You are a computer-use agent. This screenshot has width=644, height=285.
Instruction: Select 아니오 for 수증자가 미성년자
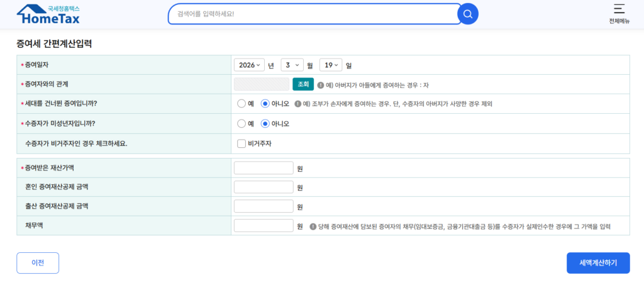pyautogui.click(x=265, y=124)
